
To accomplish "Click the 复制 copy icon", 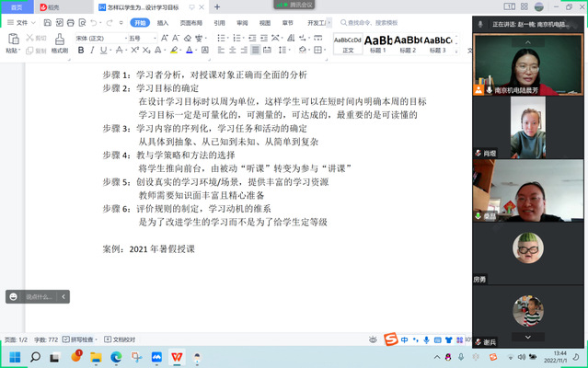I will tap(37, 51).
